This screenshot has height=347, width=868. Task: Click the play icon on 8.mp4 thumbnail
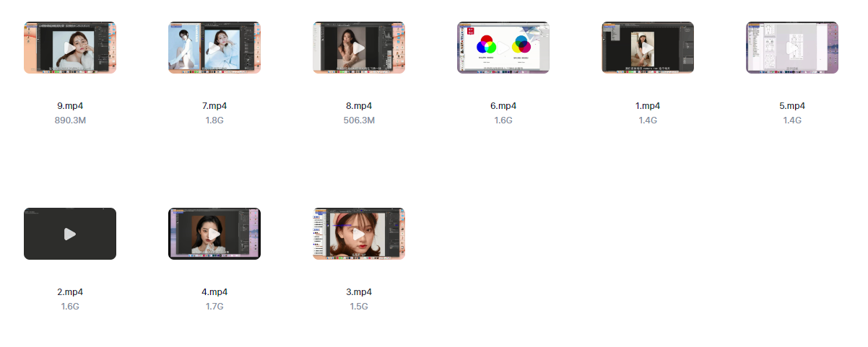[359, 48]
